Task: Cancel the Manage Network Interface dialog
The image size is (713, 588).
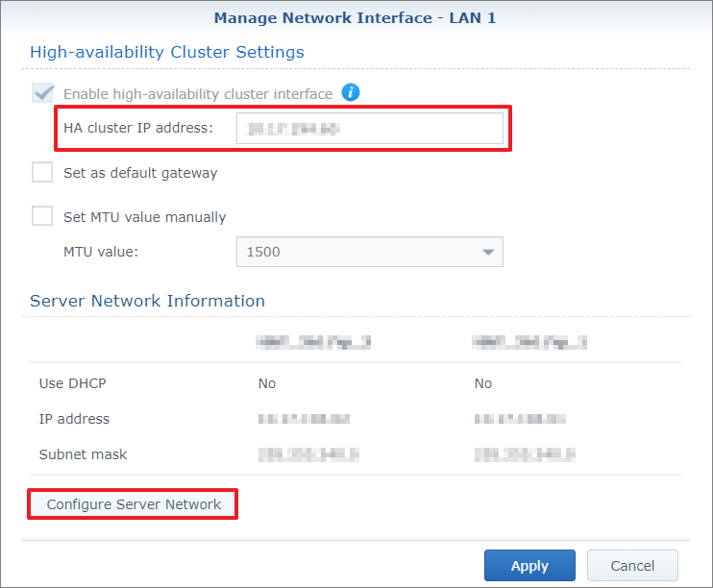Action: (632, 566)
